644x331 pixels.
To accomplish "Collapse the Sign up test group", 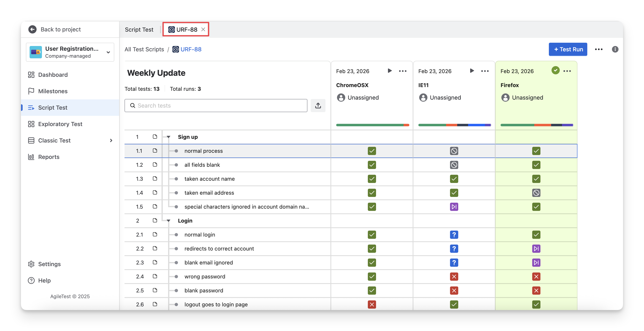I will [x=169, y=137].
